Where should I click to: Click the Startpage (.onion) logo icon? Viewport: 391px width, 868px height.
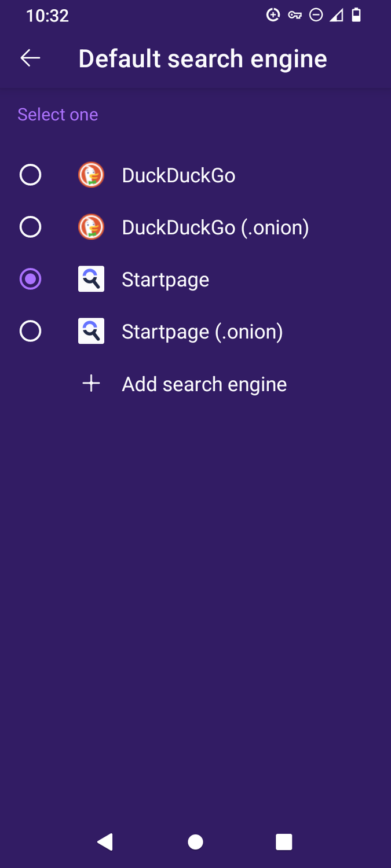(91, 331)
